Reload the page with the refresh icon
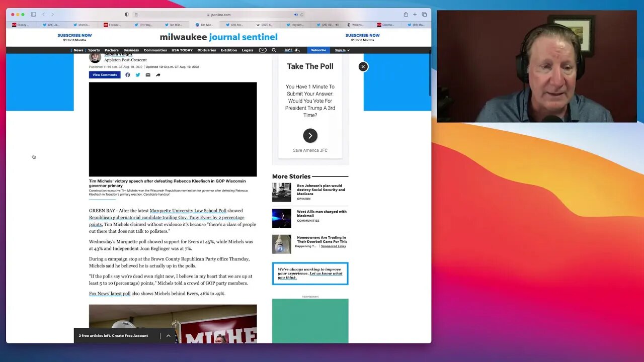This screenshot has height=362, width=644. pyautogui.click(x=301, y=15)
